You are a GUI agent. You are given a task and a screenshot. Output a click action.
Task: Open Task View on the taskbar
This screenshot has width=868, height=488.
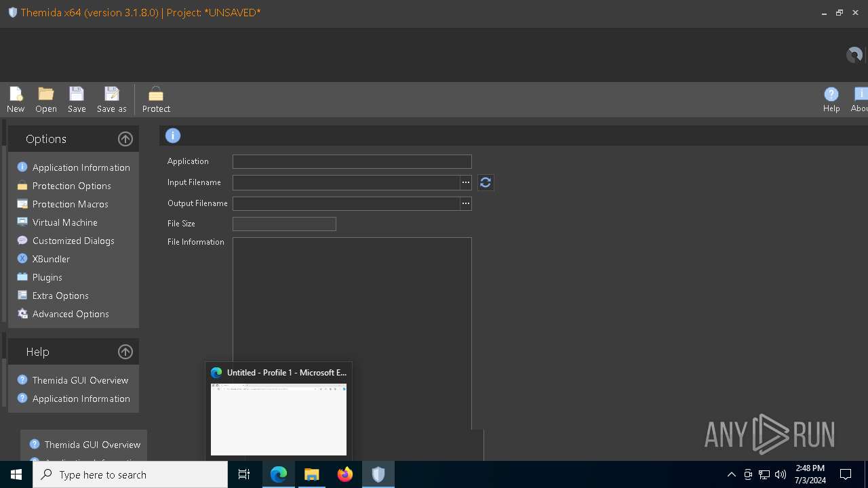[x=244, y=474]
